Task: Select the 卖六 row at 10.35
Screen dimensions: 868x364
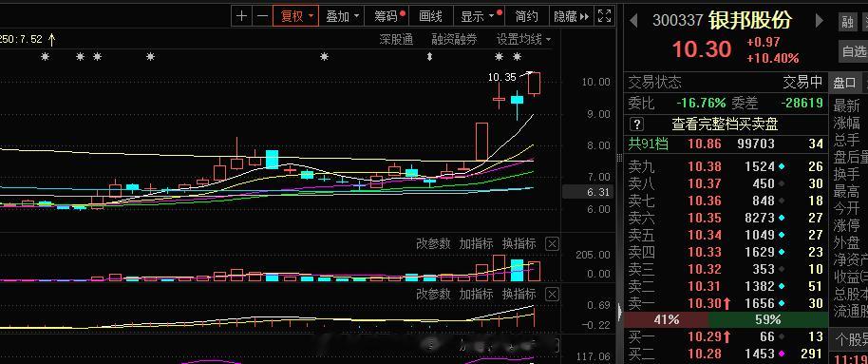Action: pyautogui.click(x=726, y=218)
